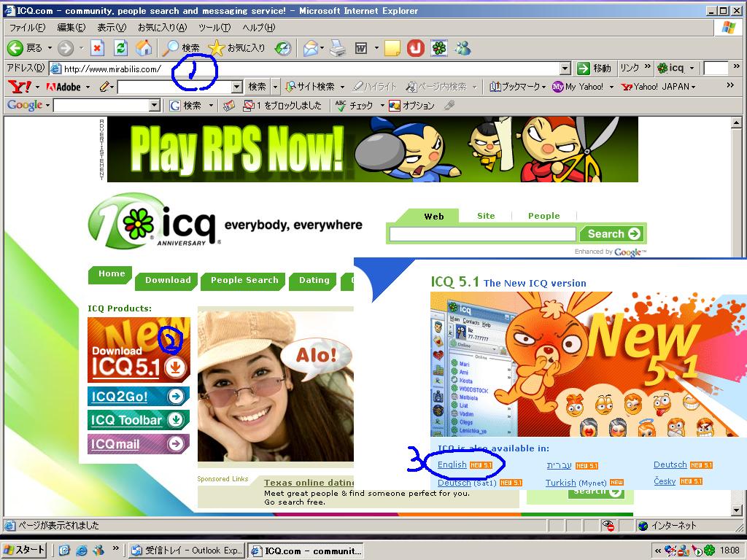Click the popup blocker icon in Google toolbar
Viewport: 747px width, 560px height.
(248, 105)
